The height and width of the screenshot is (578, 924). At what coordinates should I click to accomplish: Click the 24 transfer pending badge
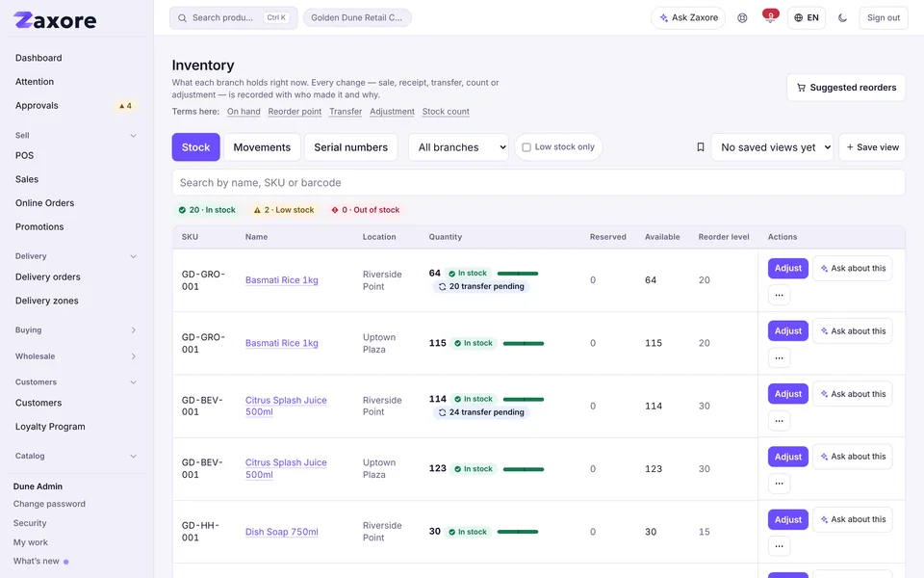coord(480,412)
